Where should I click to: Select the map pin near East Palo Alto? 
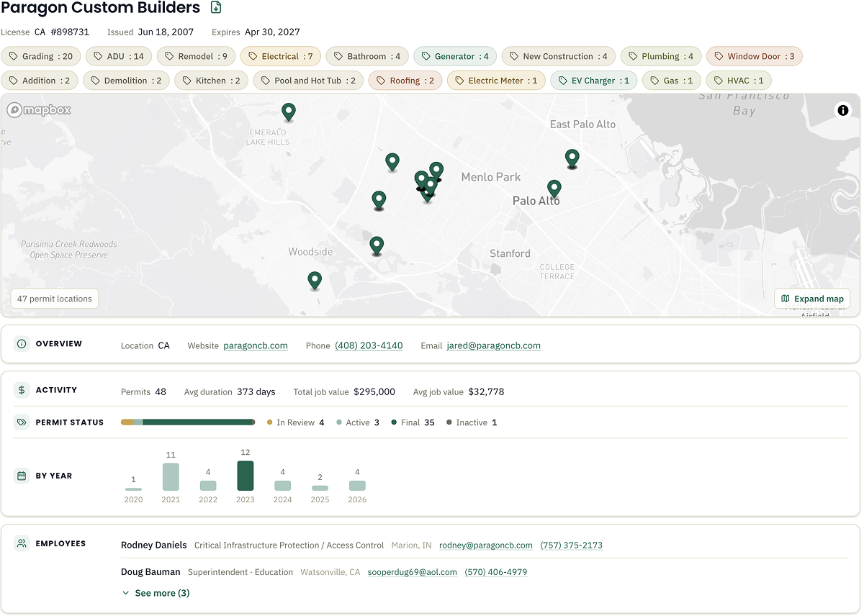click(x=572, y=159)
